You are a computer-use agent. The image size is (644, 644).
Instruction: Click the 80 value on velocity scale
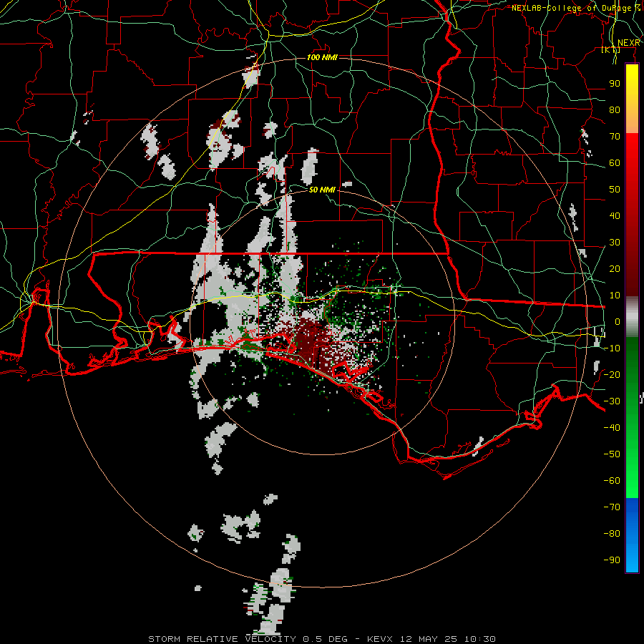[x=615, y=110]
